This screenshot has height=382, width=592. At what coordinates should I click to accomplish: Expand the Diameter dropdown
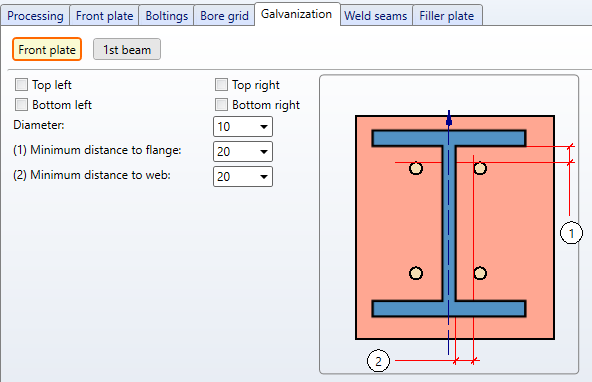point(243,126)
